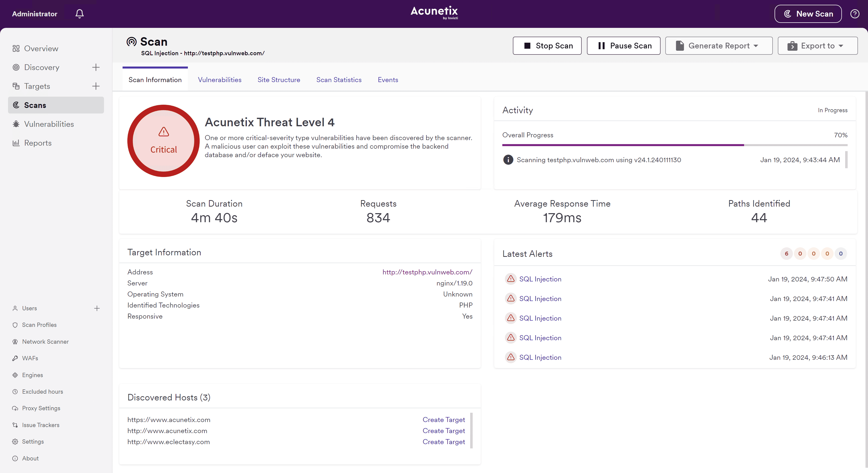
Task: Click the Vulnerabilities bug icon in sidebar
Action: click(16, 124)
